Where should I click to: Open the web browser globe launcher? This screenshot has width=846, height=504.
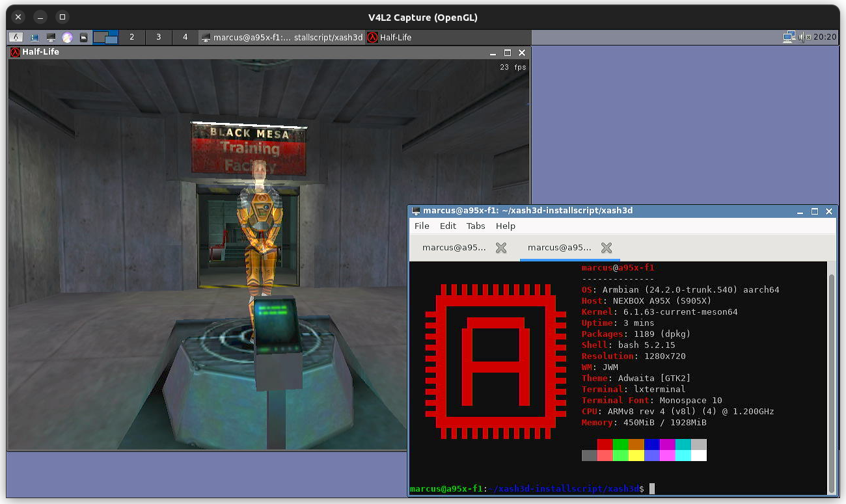67,38
